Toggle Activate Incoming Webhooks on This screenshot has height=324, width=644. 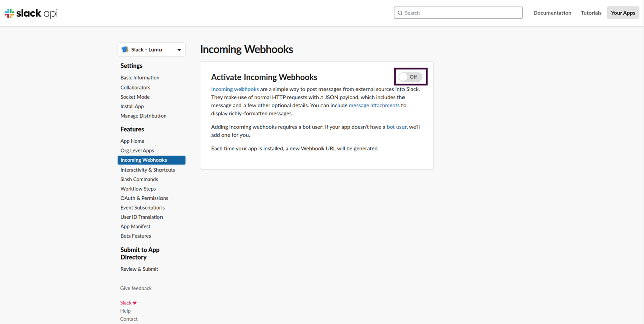[410, 77]
